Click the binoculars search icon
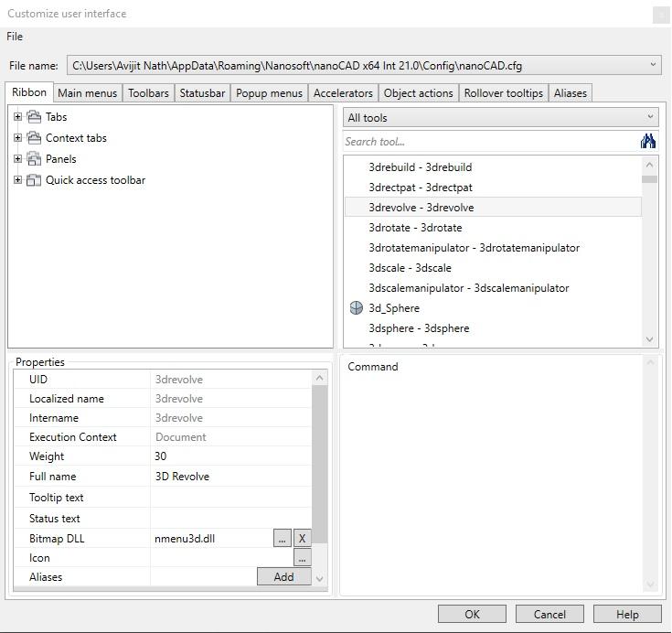 [648, 141]
